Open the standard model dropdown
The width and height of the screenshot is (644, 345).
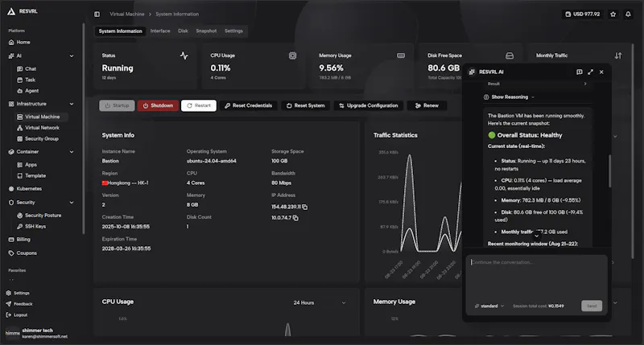pyautogui.click(x=489, y=306)
